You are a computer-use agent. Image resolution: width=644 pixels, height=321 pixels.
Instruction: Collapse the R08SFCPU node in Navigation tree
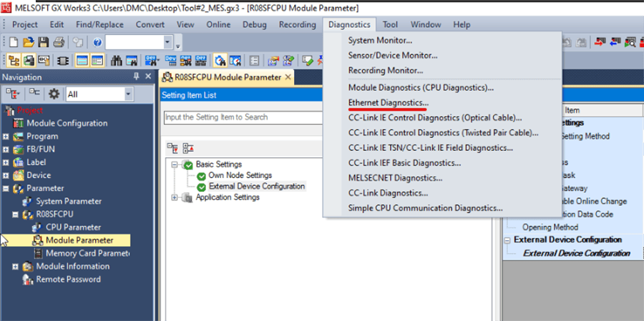click(15, 214)
